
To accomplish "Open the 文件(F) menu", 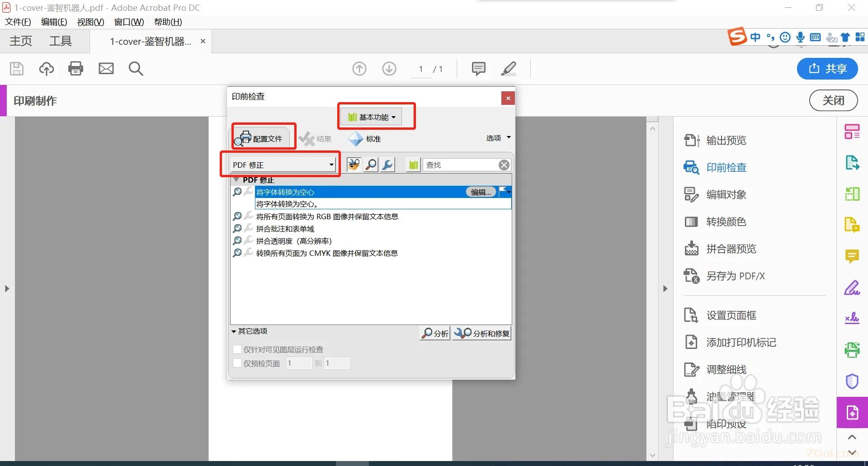I will coord(18,22).
